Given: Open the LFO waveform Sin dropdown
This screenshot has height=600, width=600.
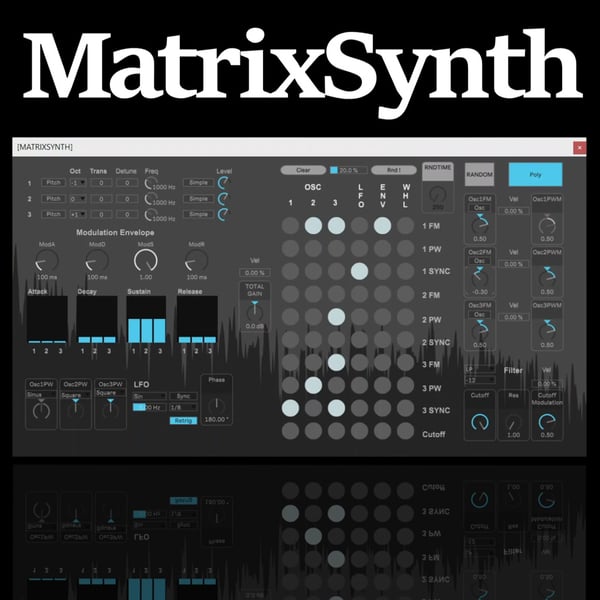Looking at the screenshot, I should [149, 396].
